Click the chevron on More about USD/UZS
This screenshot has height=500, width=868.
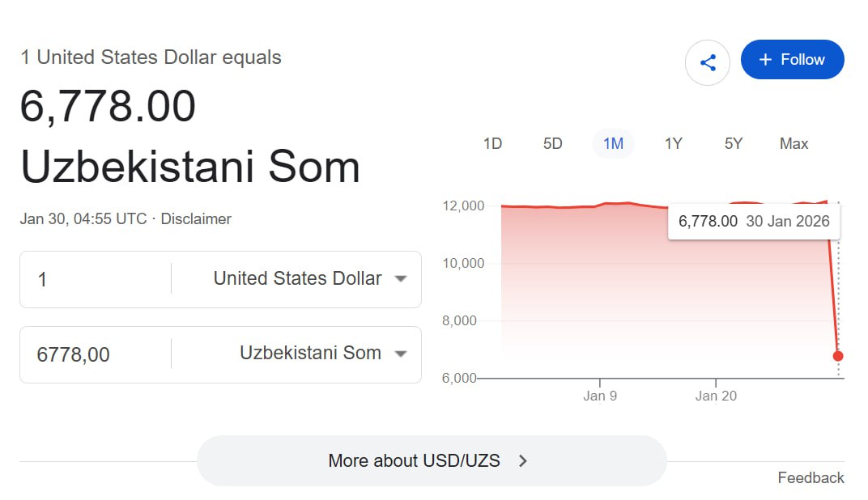pyautogui.click(x=523, y=460)
